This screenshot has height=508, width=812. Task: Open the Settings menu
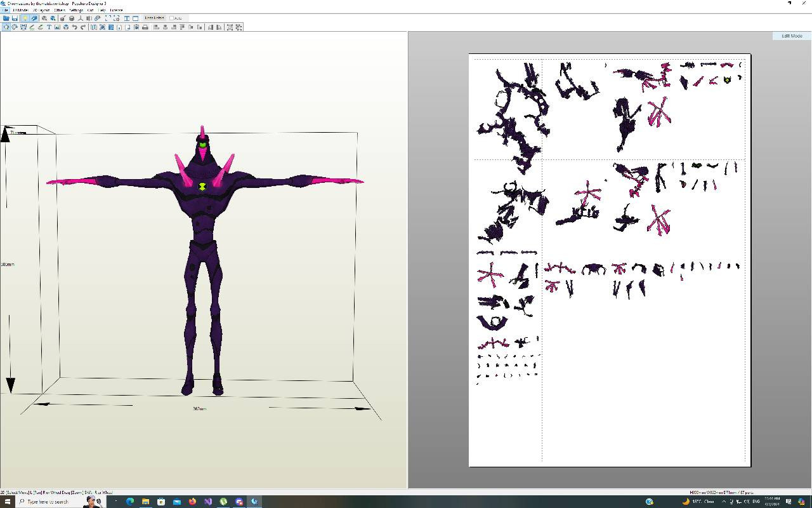click(76, 10)
